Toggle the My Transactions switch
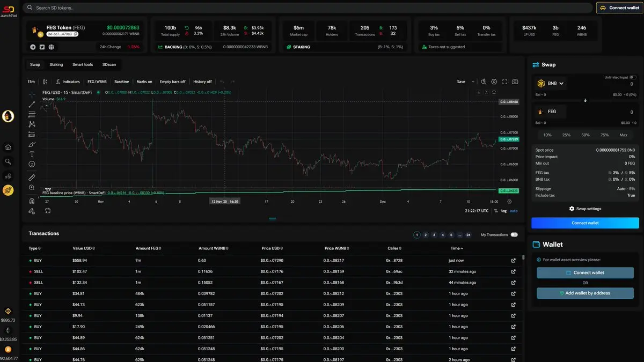 (x=514, y=235)
